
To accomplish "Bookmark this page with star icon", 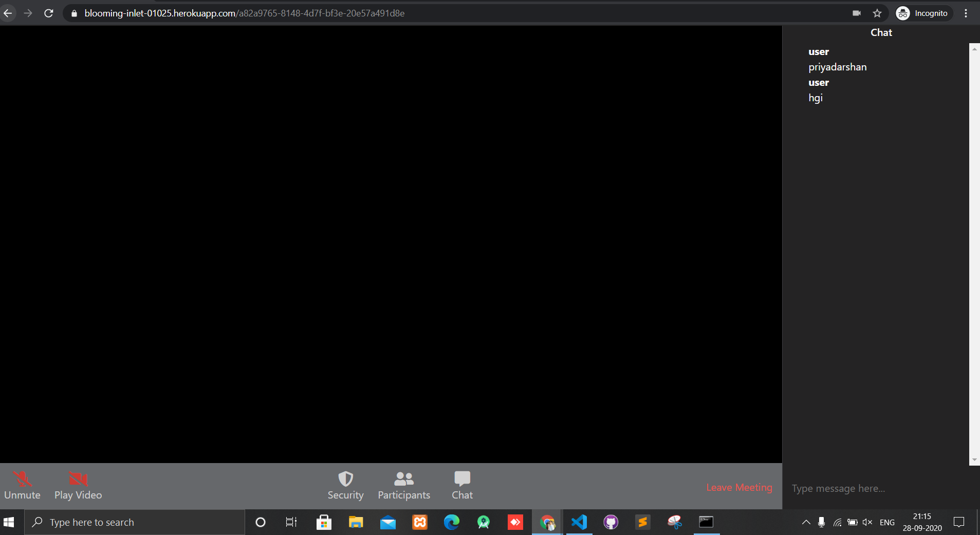I will point(877,13).
